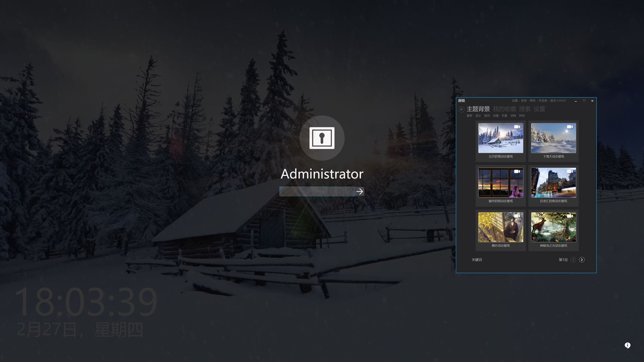Click the previous page arrow
This screenshot has height=362, width=644.
point(573,259)
